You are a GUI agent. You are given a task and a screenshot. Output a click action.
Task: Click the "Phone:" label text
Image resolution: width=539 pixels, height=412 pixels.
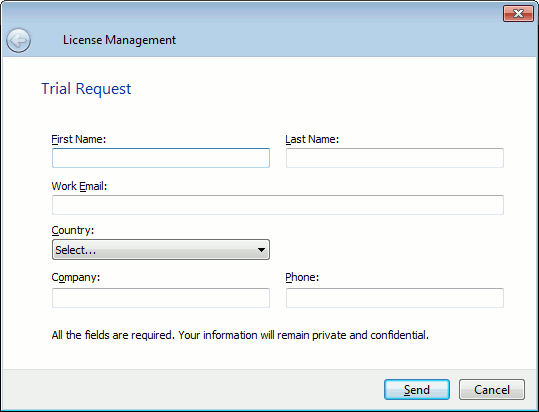point(302,277)
